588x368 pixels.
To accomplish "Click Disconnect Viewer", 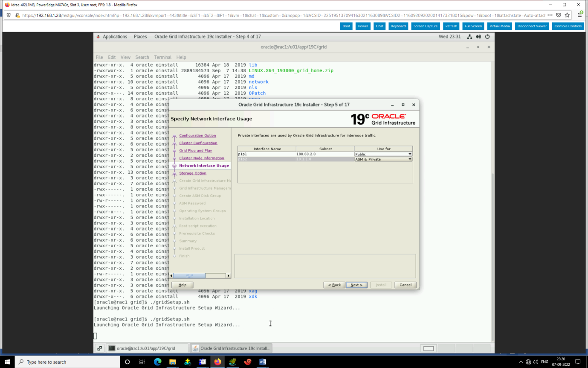I will click(532, 26).
